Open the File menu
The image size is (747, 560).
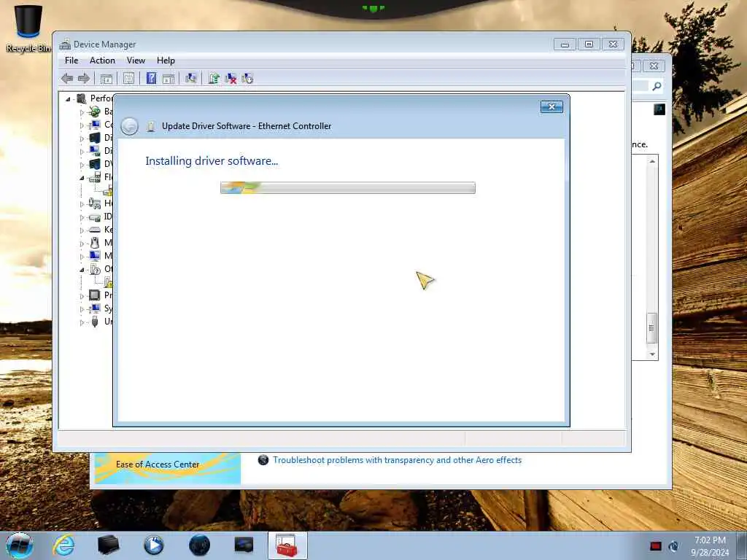tap(71, 61)
